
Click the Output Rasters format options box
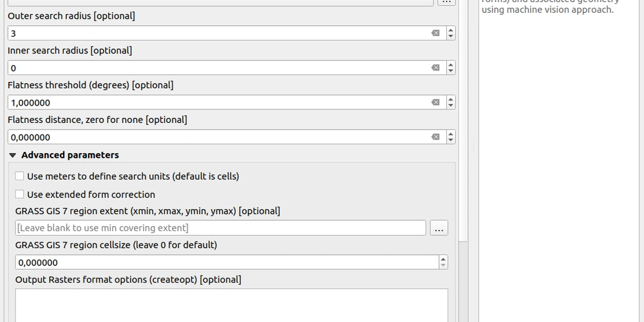pyautogui.click(x=231, y=305)
